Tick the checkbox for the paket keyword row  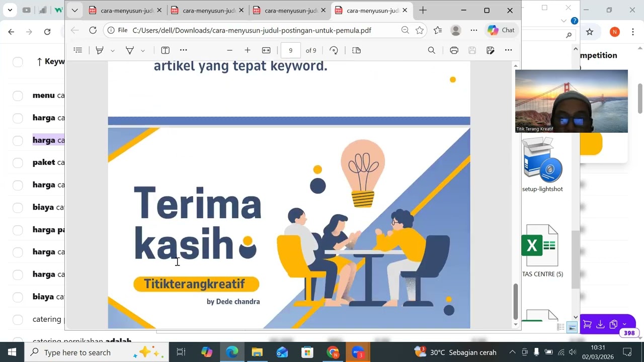18,162
